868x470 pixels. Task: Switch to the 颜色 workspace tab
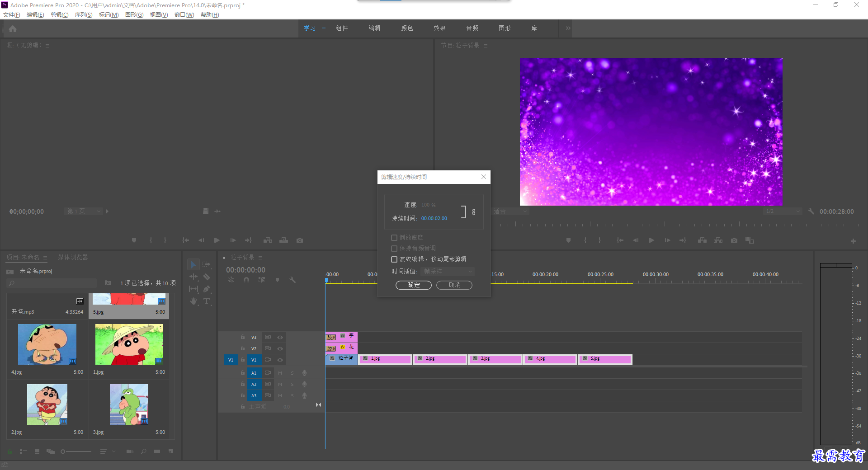tap(407, 28)
